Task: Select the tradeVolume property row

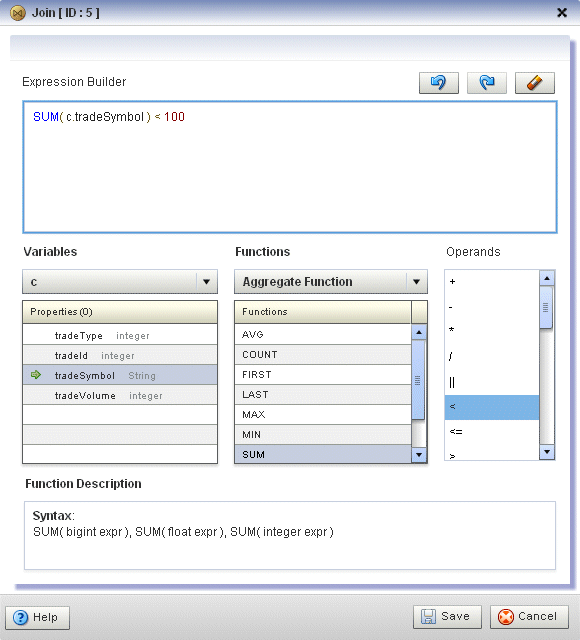Action: click(120, 395)
